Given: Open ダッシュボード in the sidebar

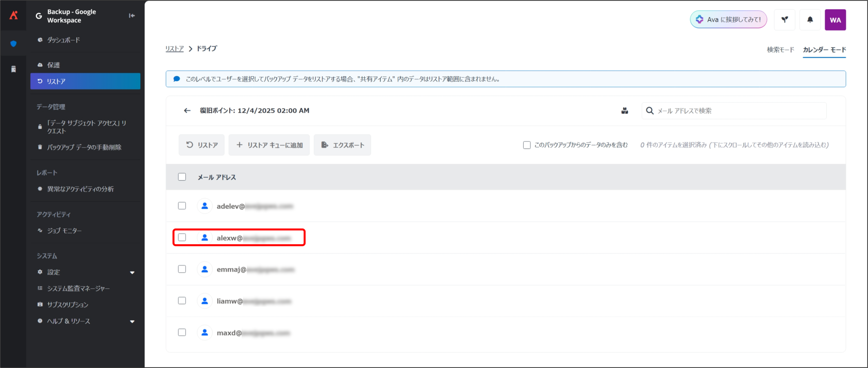Looking at the screenshot, I should pos(63,40).
